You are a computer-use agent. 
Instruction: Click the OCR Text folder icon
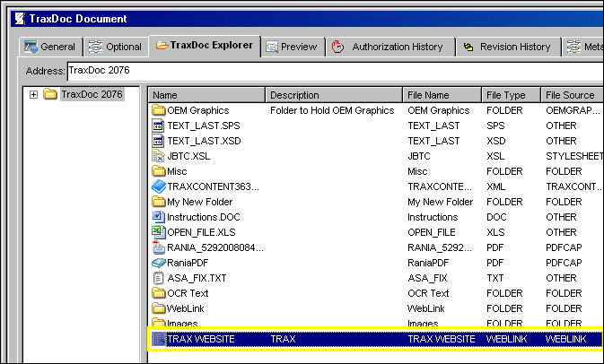(158, 293)
